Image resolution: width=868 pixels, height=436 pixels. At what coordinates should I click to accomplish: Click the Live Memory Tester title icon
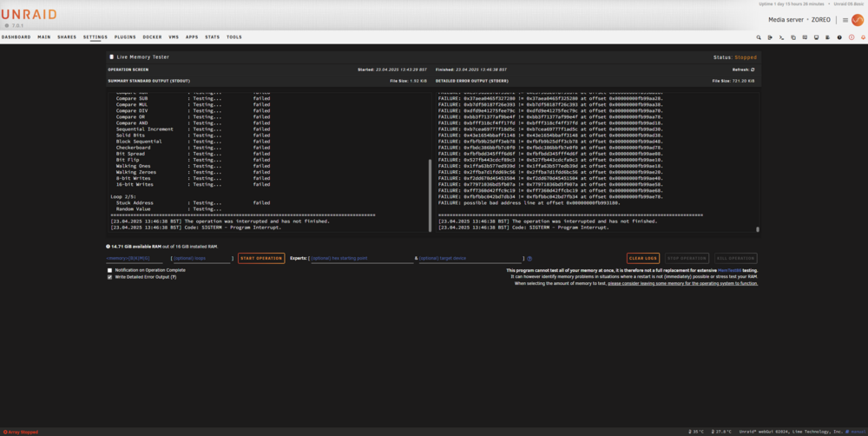(x=111, y=57)
